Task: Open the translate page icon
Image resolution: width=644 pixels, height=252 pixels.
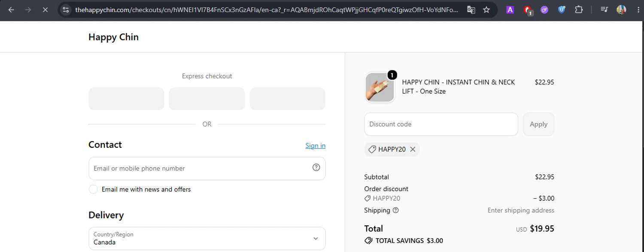Action: pyautogui.click(x=471, y=9)
